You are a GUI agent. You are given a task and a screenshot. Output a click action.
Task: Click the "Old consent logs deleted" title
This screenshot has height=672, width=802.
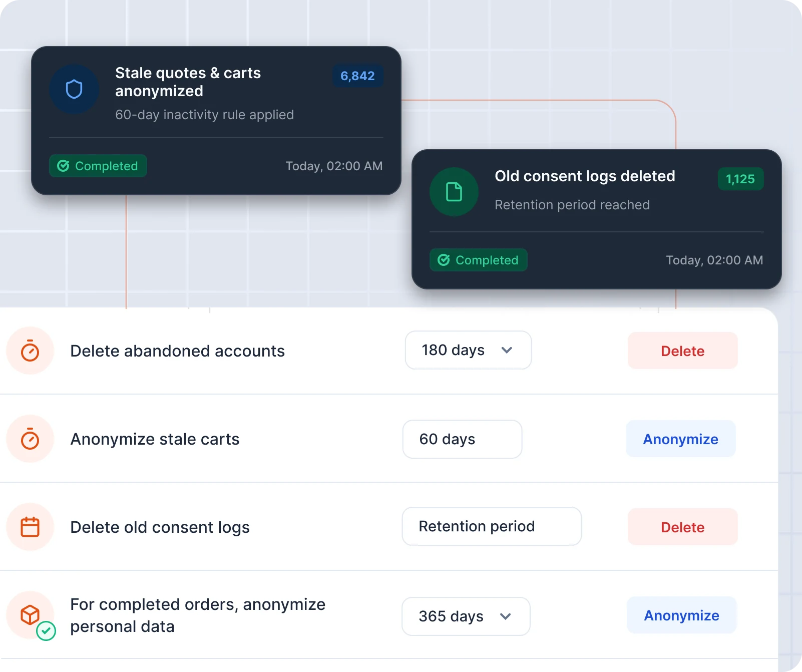[585, 176]
